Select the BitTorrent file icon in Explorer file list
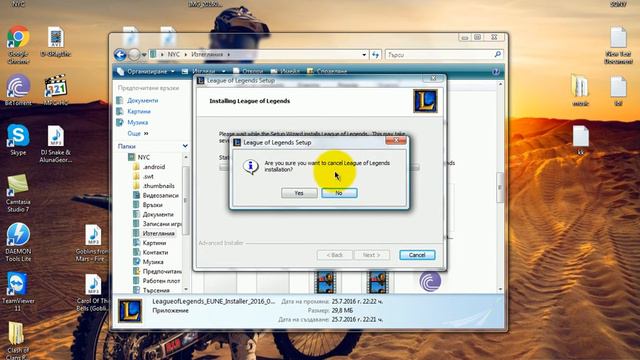Image resolution: width=640 pixels, height=360 pixels. [x=430, y=282]
